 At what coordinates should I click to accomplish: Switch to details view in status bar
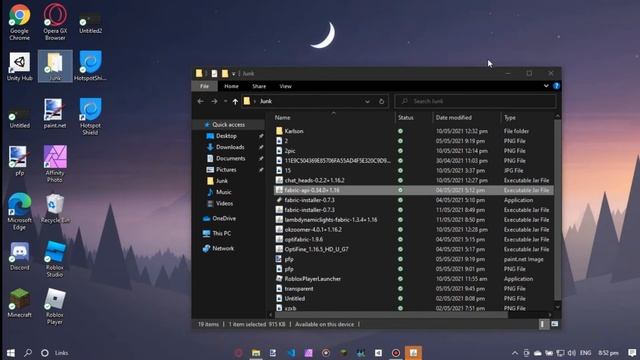542,324
